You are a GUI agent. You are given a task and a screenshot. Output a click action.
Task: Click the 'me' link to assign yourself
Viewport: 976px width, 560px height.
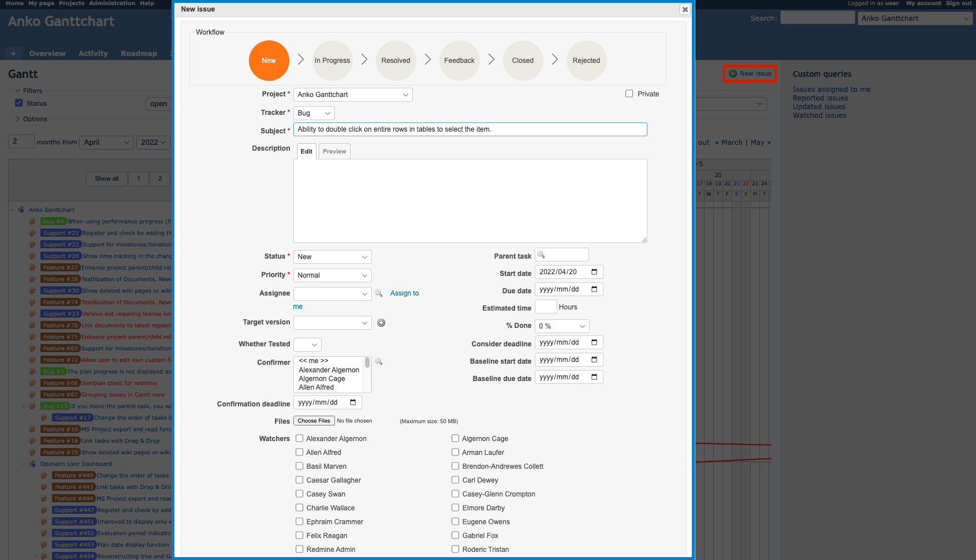click(x=297, y=307)
